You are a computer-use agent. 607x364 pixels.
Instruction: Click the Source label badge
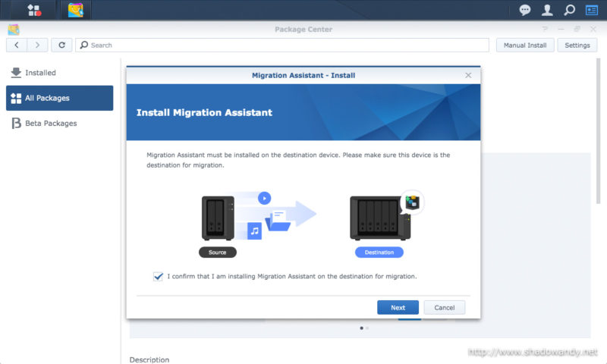click(218, 253)
